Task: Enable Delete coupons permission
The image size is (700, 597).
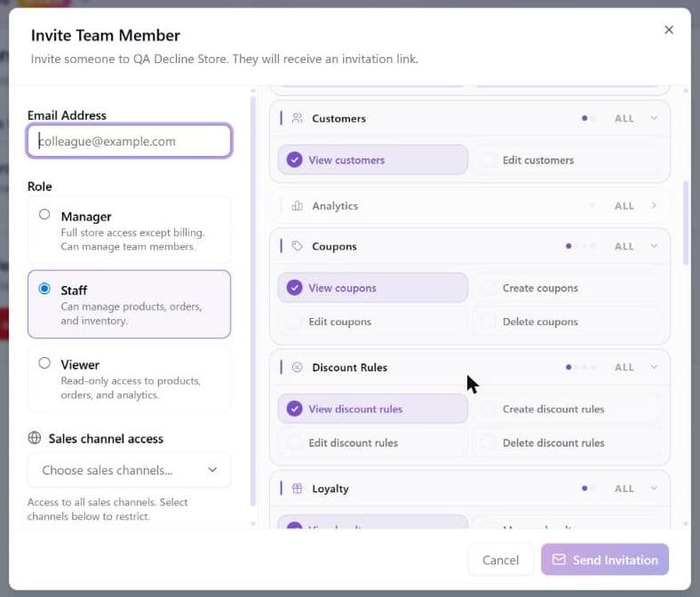Action: 567,322
